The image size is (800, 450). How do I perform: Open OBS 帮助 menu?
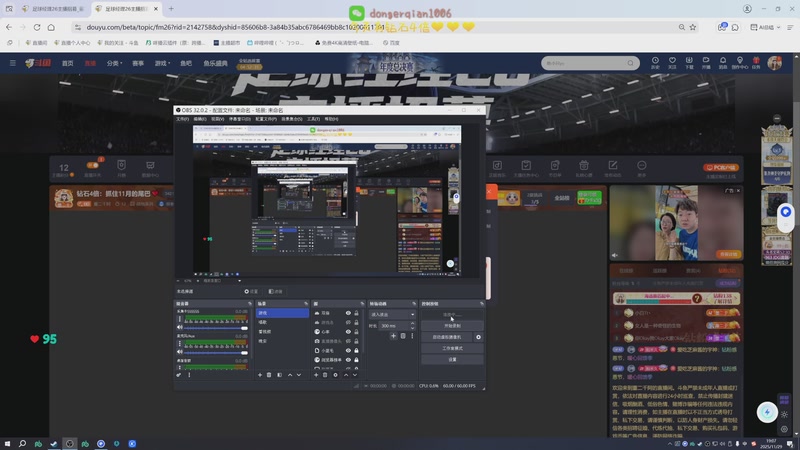pyautogui.click(x=331, y=119)
